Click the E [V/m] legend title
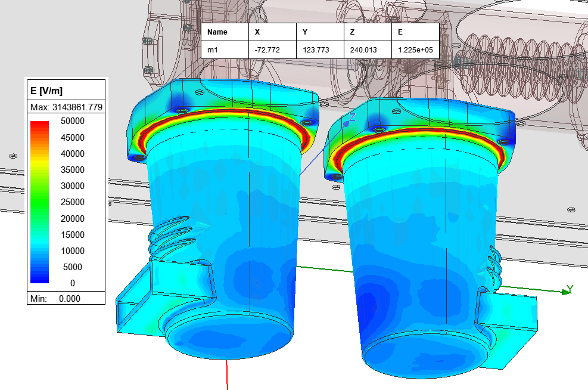Image resolution: width=588 pixels, height=390 pixels. point(46,91)
